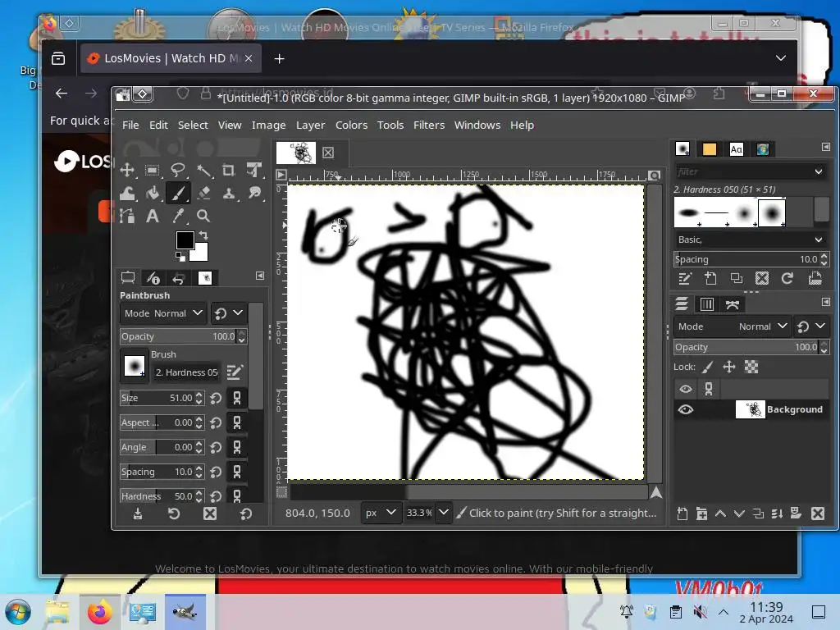
Task: Select the Bucket Fill tool
Action: 152,194
